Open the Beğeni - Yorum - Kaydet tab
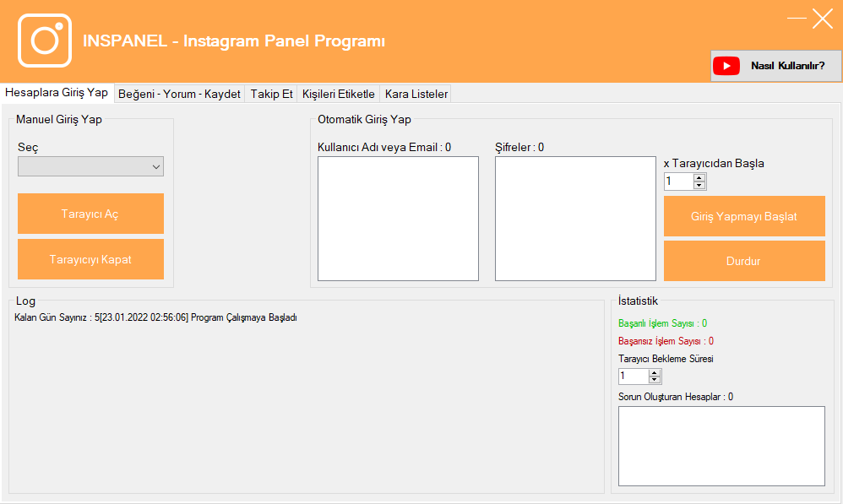The height and width of the screenshot is (504, 843). [x=179, y=94]
